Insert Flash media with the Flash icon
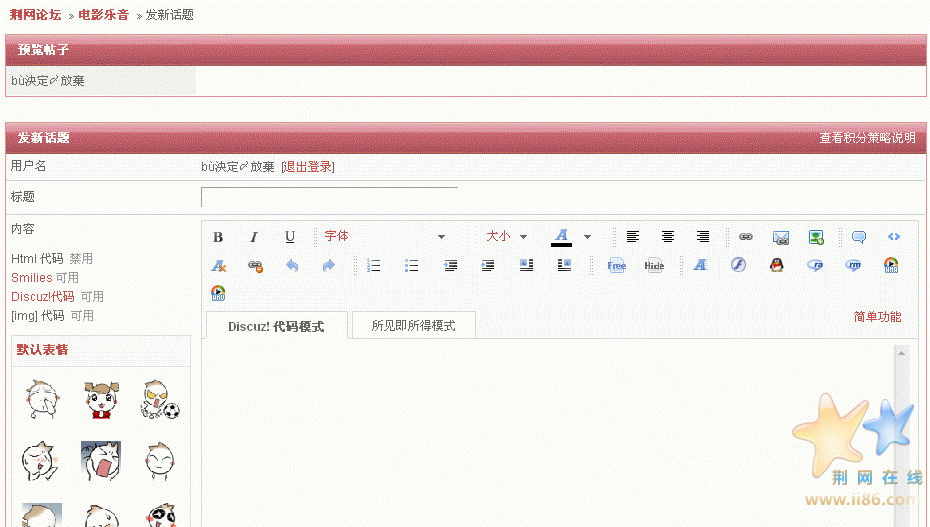 [737, 265]
